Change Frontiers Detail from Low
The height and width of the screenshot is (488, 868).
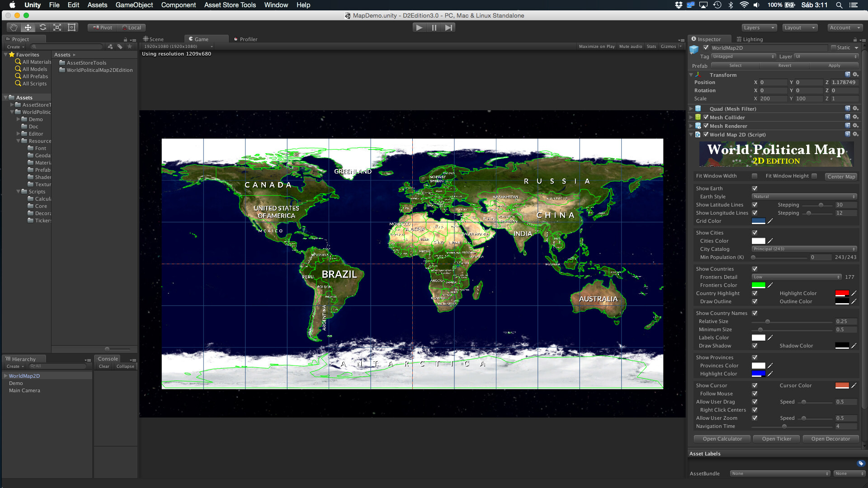pos(796,277)
